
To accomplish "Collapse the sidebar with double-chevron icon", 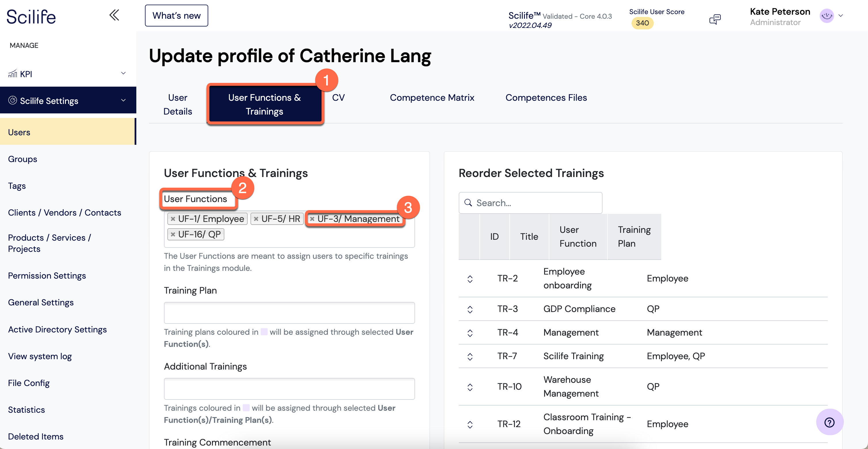I will tap(114, 15).
